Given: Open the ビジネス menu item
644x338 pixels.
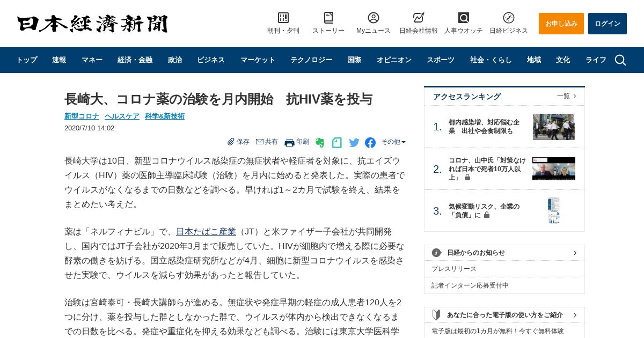Looking at the screenshot, I should tap(211, 60).
